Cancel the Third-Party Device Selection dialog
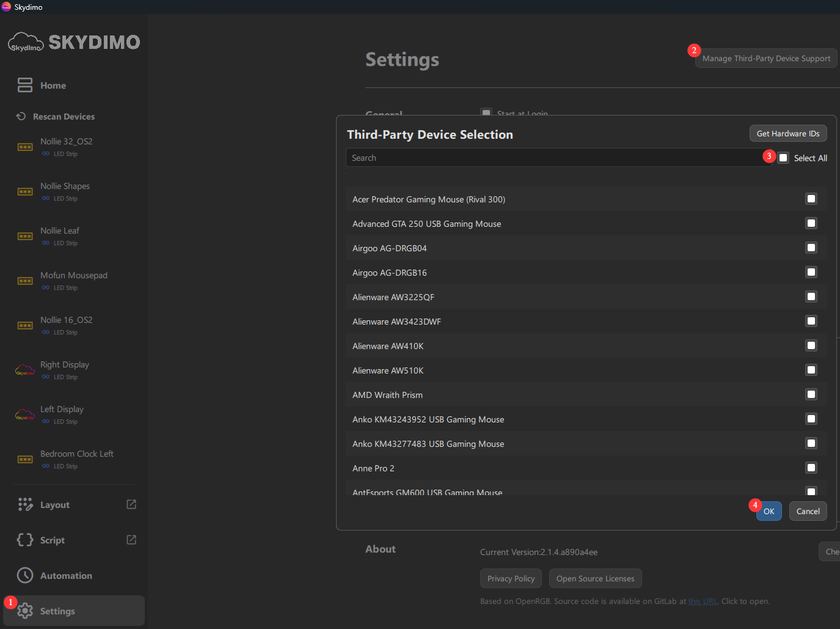Screen dimensions: 840x629 click(808, 511)
